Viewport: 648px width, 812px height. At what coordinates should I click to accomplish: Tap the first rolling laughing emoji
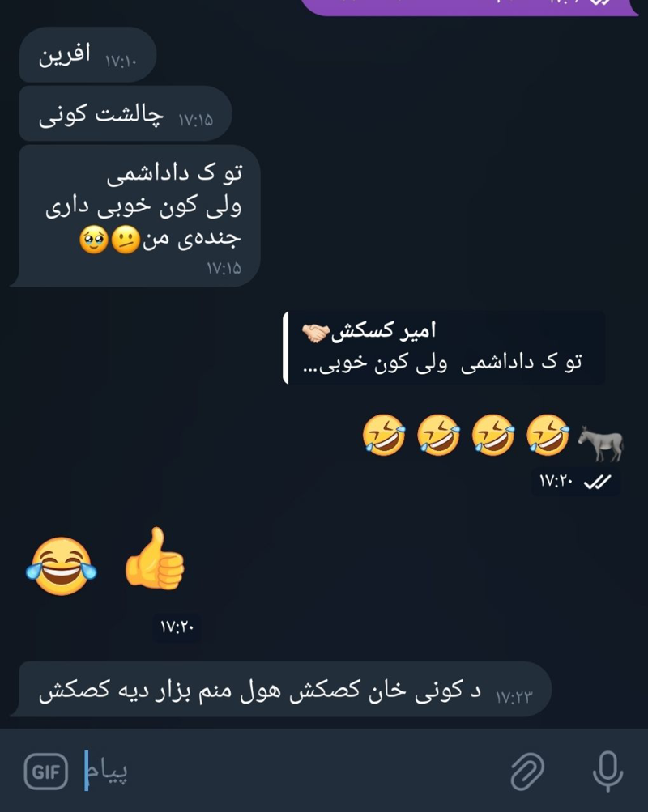pyautogui.click(x=548, y=435)
